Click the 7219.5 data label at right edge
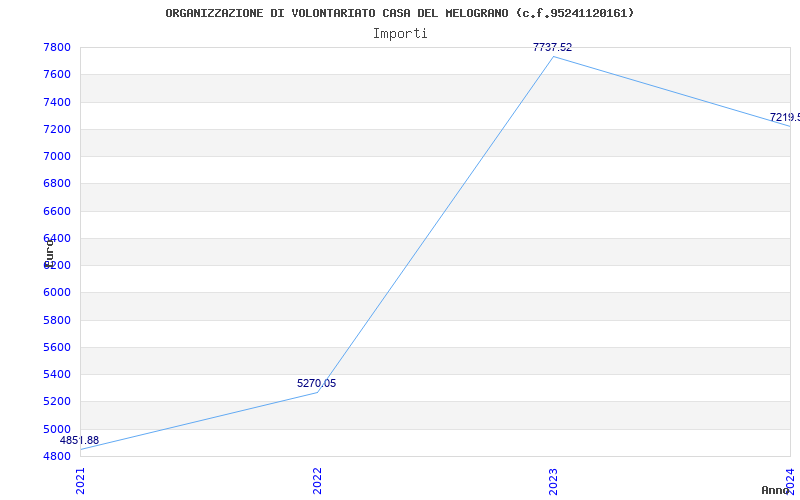800x500 pixels. [x=785, y=117]
